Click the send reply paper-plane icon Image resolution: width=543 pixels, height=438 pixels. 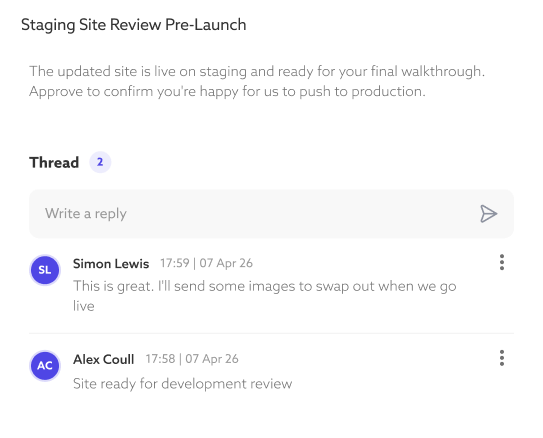point(488,214)
